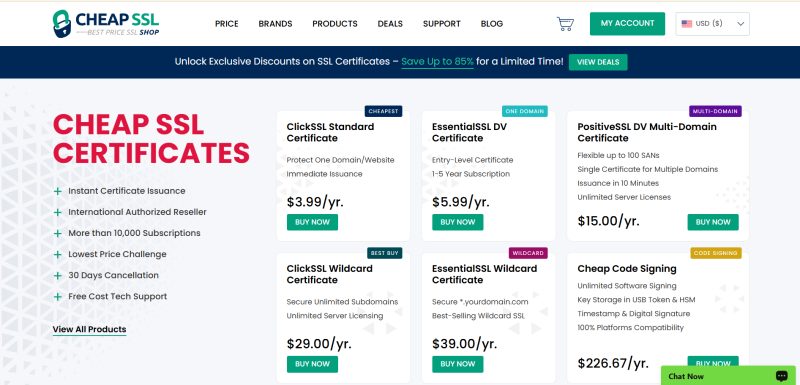Click the plus icon beside International Authorized Reseller
This screenshot has width=800, height=385.
[58, 212]
